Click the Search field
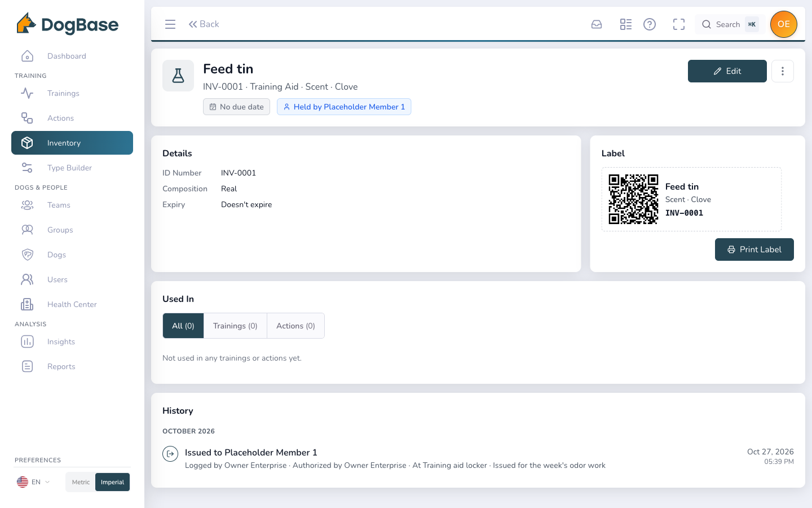 [x=730, y=24]
